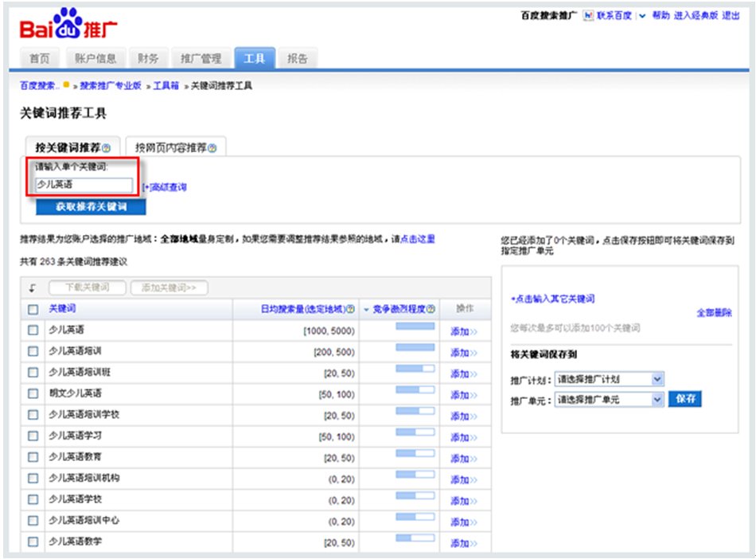Select the 按关键词推荐 tab

point(72,147)
